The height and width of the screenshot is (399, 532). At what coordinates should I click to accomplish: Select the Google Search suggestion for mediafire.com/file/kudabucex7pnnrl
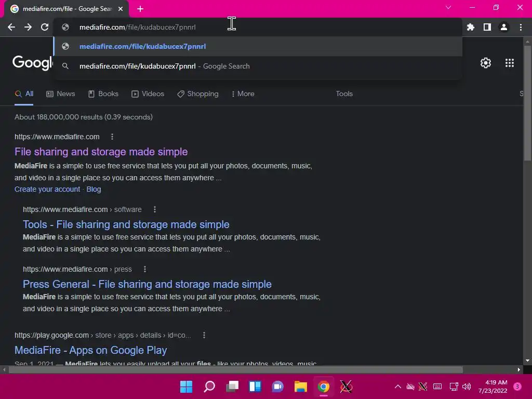[x=258, y=66]
